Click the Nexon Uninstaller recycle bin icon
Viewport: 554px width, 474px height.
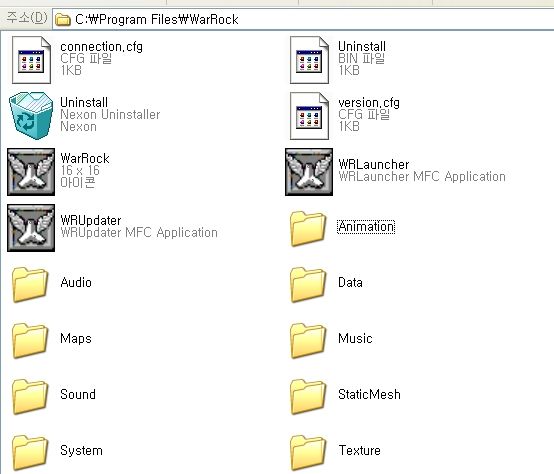[31, 115]
